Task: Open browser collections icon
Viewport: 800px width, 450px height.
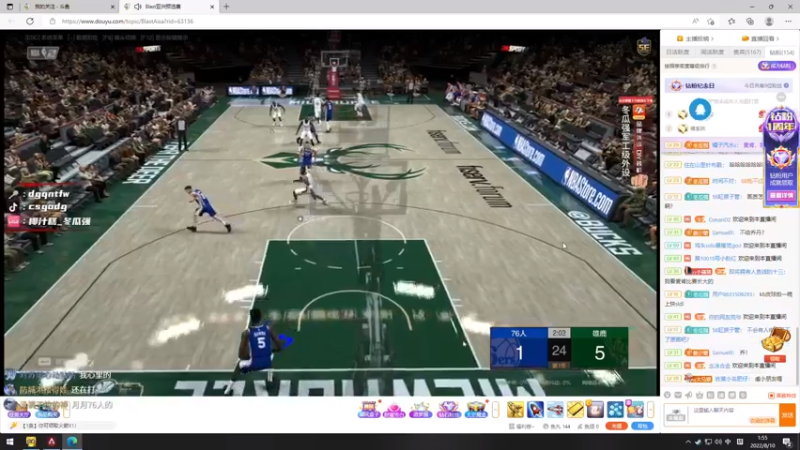Action: tap(750, 21)
